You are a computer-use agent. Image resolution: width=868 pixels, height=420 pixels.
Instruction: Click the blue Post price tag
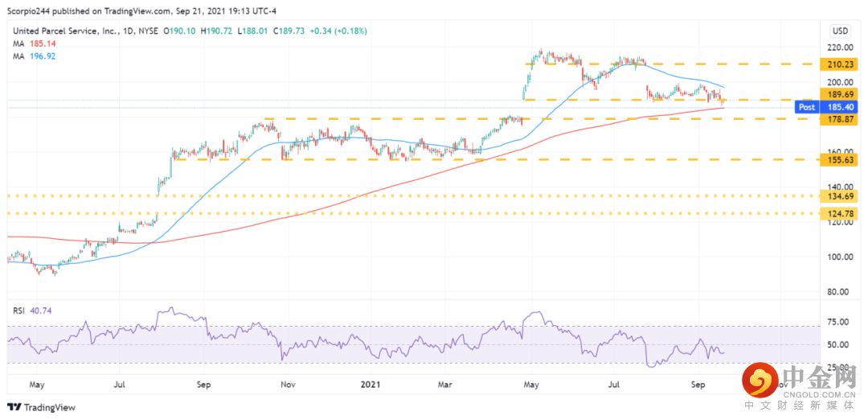(x=806, y=106)
